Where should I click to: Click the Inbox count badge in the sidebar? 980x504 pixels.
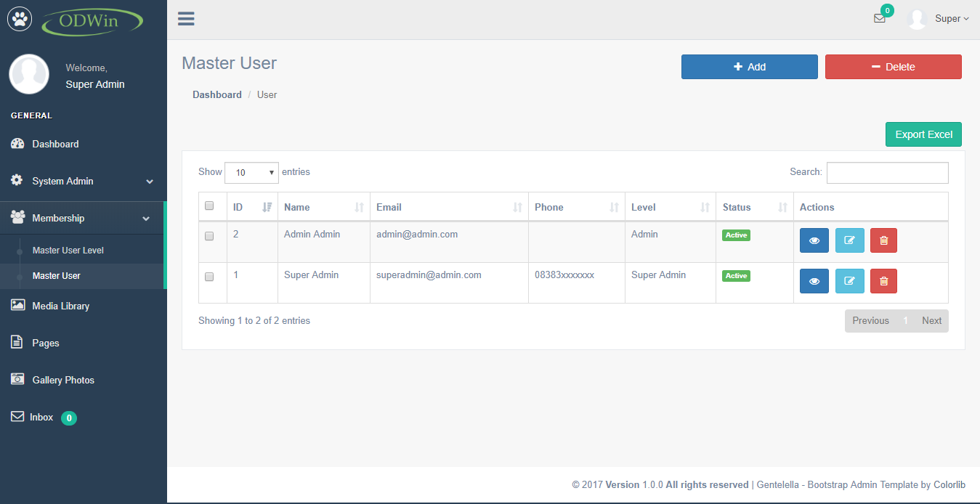tap(69, 418)
